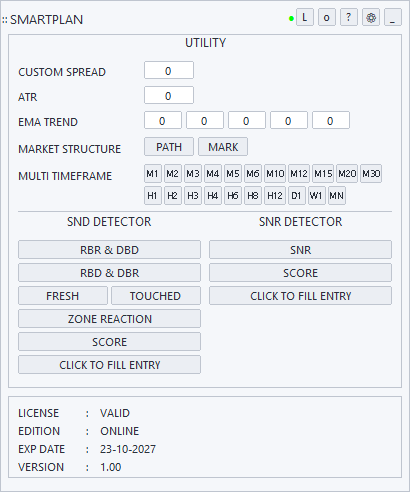Select the H4 timeframe button
This screenshot has width=410, height=492.
[x=213, y=195]
